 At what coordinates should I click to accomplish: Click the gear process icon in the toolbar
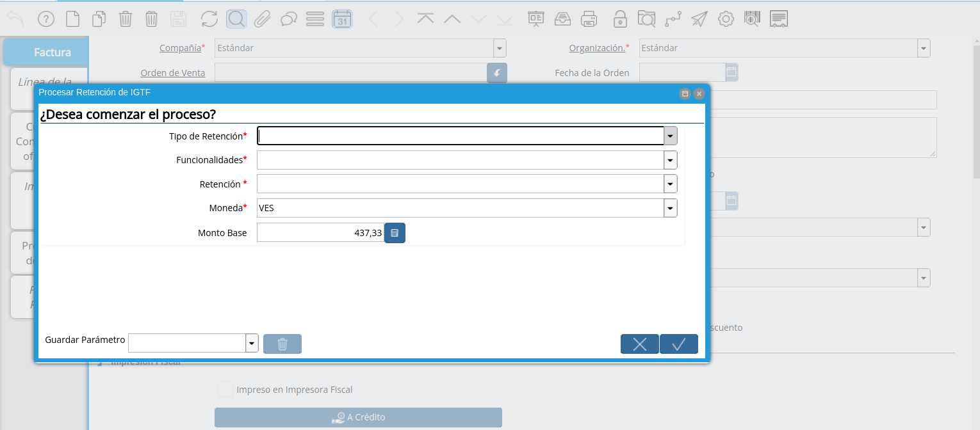[726, 19]
